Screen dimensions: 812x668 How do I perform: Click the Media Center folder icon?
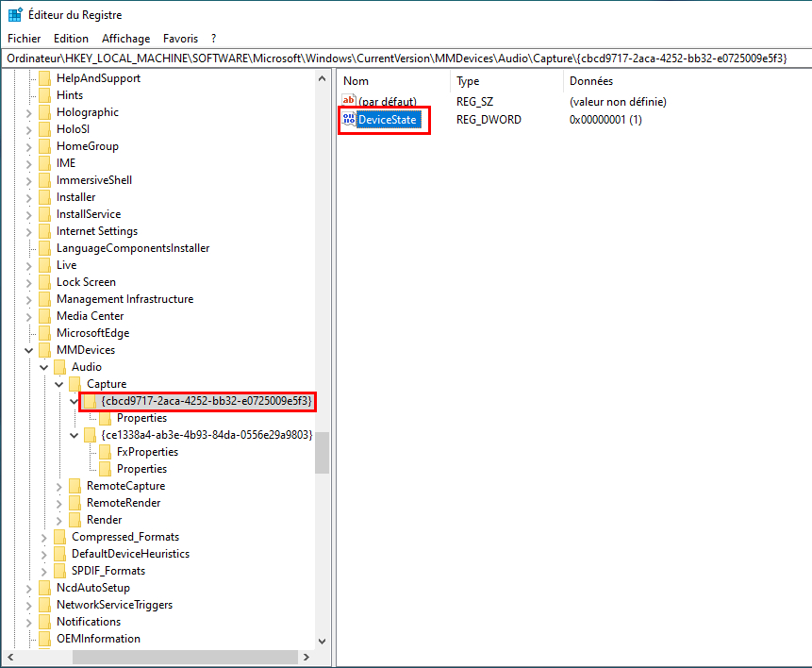point(44,316)
